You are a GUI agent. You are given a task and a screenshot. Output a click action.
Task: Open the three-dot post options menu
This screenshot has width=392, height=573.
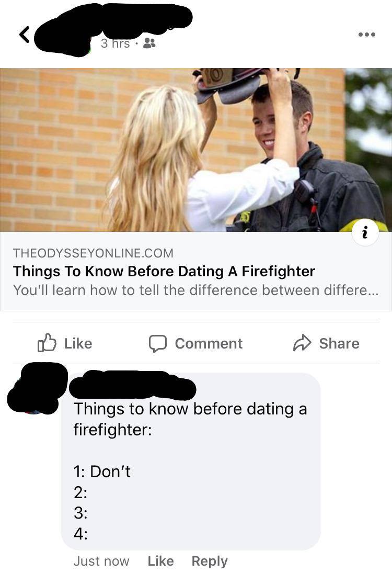(366, 35)
